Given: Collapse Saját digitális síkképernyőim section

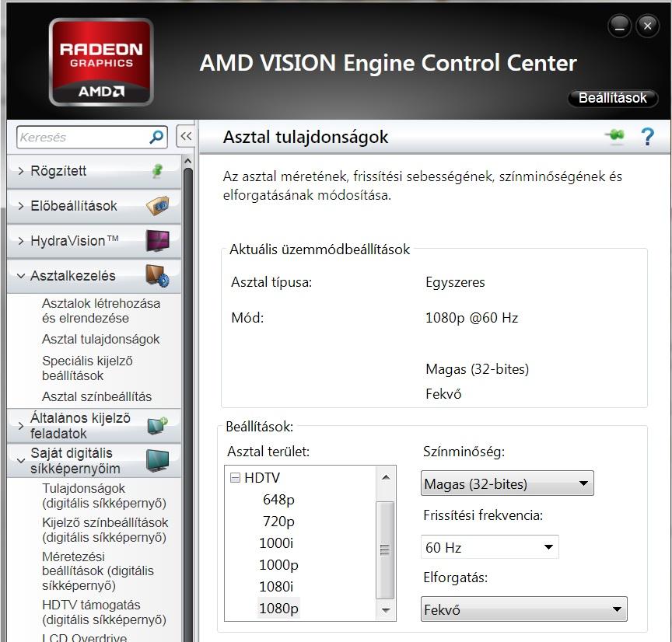Looking at the screenshot, I should coord(94,461).
